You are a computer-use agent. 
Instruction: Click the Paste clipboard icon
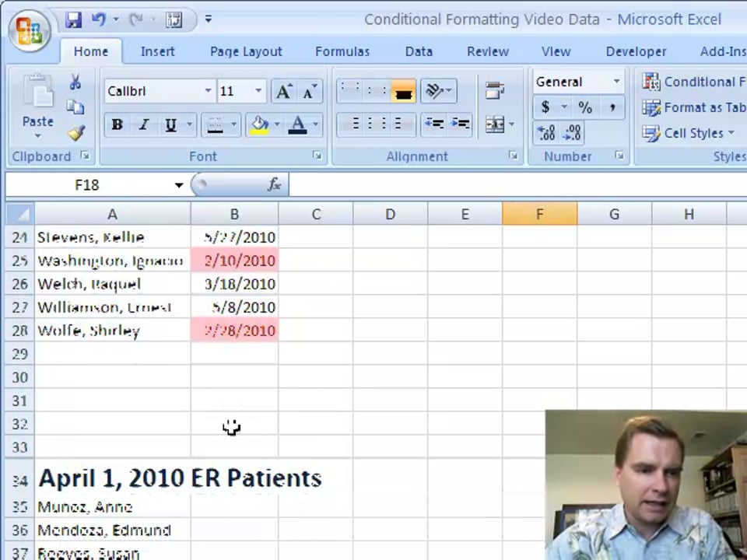click(x=38, y=91)
